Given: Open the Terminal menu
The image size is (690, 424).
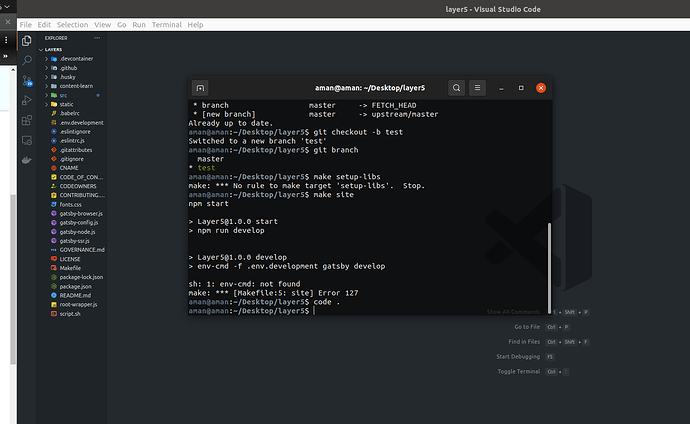Looking at the screenshot, I should click(166, 25).
